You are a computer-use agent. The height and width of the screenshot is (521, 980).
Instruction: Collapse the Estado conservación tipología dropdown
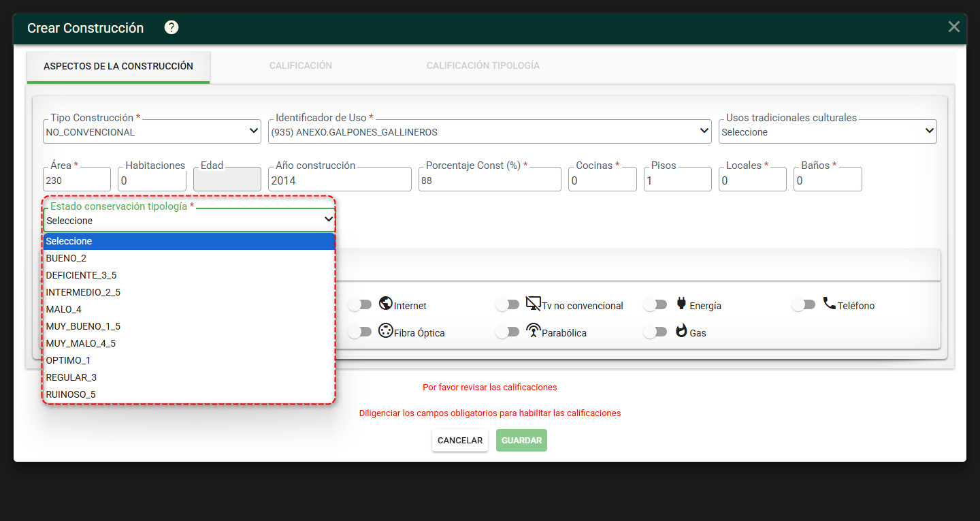pos(189,220)
